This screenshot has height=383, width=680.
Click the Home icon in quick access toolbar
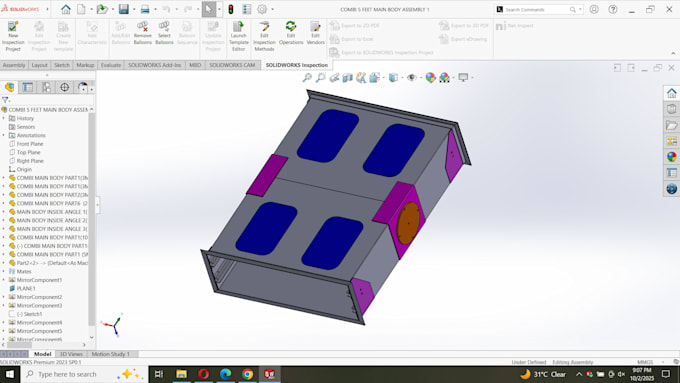tap(65, 9)
